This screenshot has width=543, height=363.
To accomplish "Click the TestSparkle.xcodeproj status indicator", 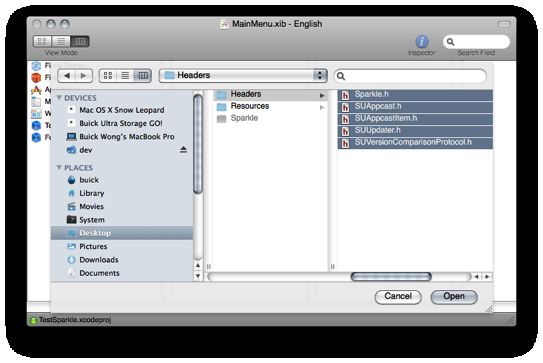I will click(33, 320).
